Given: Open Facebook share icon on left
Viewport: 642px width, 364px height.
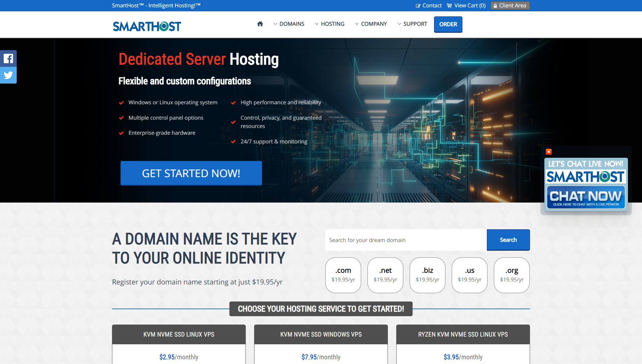Looking at the screenshot, I should point(8,58).
